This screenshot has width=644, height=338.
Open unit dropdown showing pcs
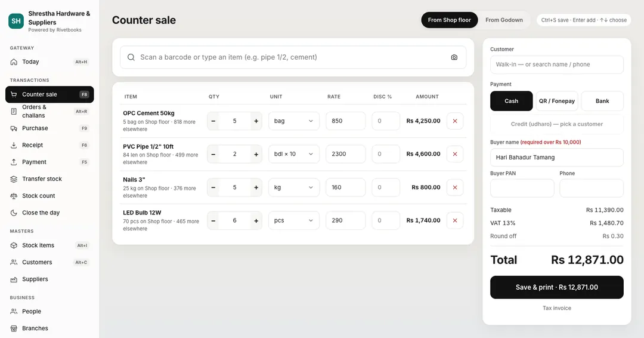293,220
